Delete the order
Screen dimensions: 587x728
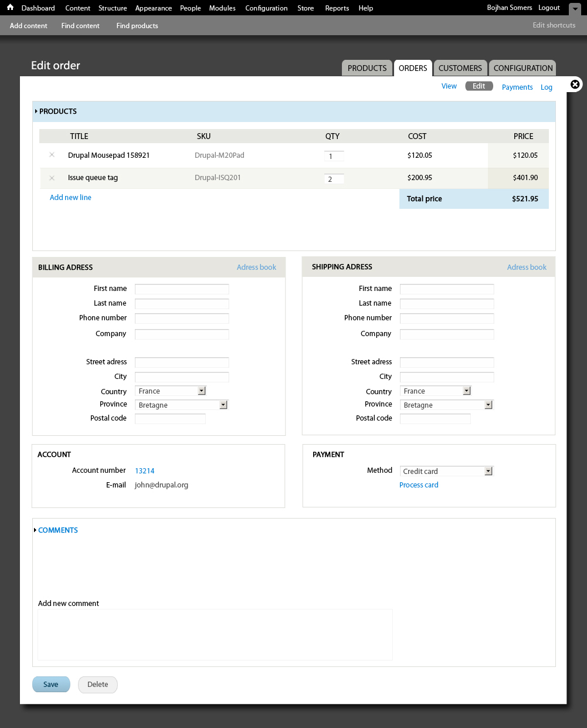pos(97,684)
